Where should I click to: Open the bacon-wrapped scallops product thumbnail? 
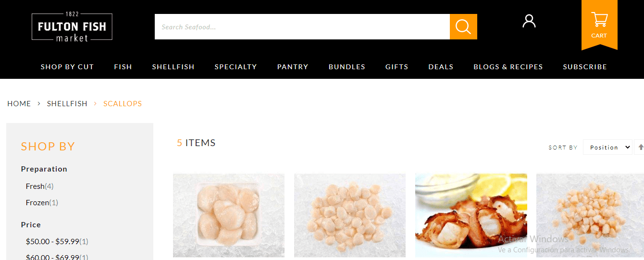click(471, 215)
